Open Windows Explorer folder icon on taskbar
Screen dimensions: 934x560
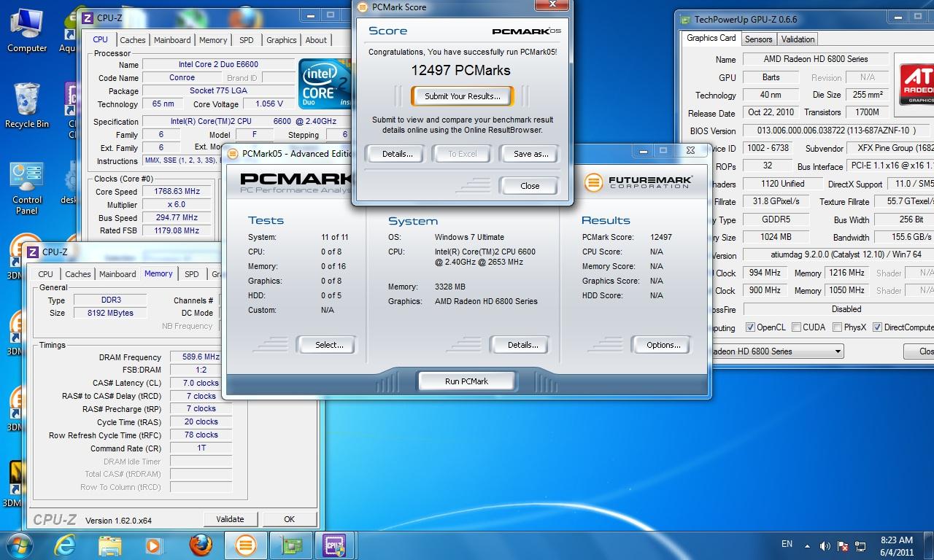[x=110, y=545]
